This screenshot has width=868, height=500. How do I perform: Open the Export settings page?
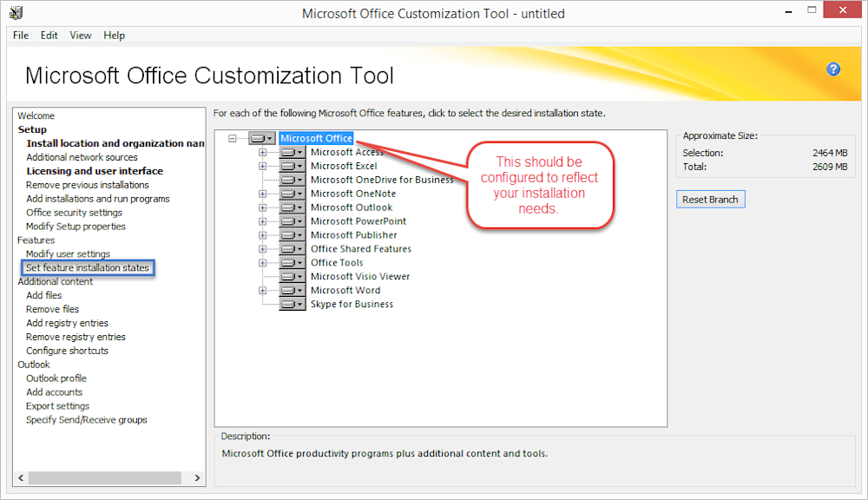[57, 406]
